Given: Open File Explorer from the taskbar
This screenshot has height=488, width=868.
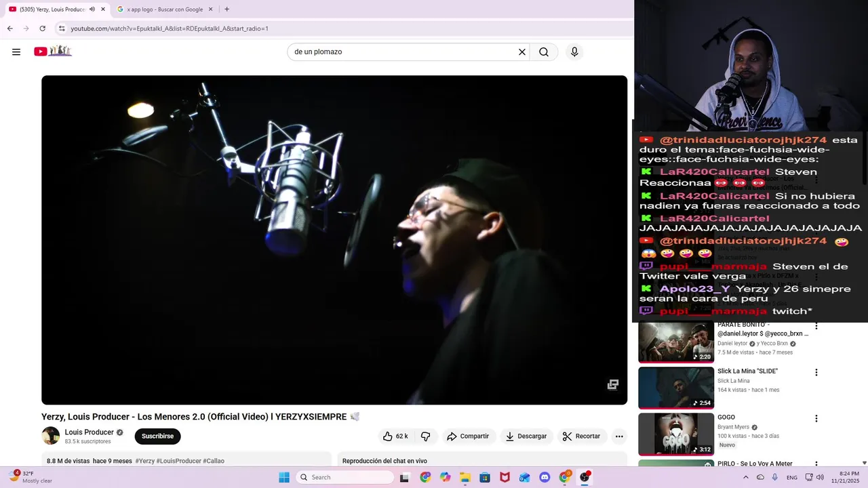Looking at the screenshot, I should click(465, 477).
